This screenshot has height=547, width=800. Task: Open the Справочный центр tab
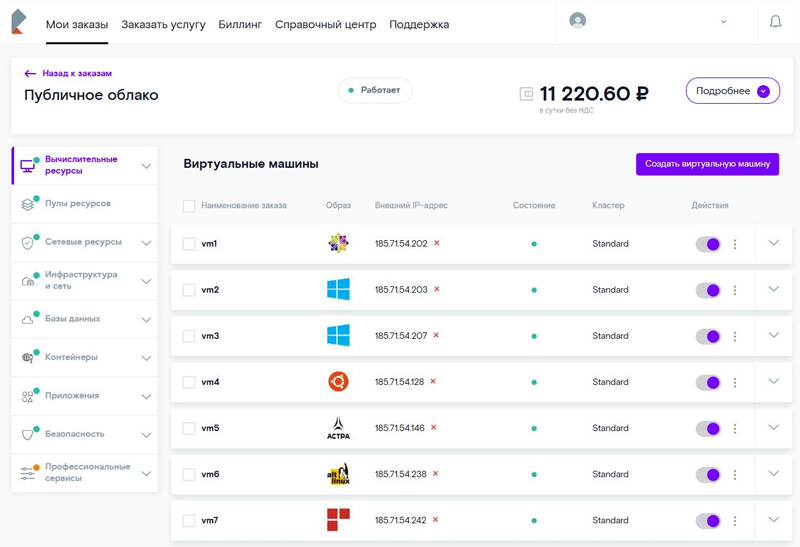[x=326, y=24]
